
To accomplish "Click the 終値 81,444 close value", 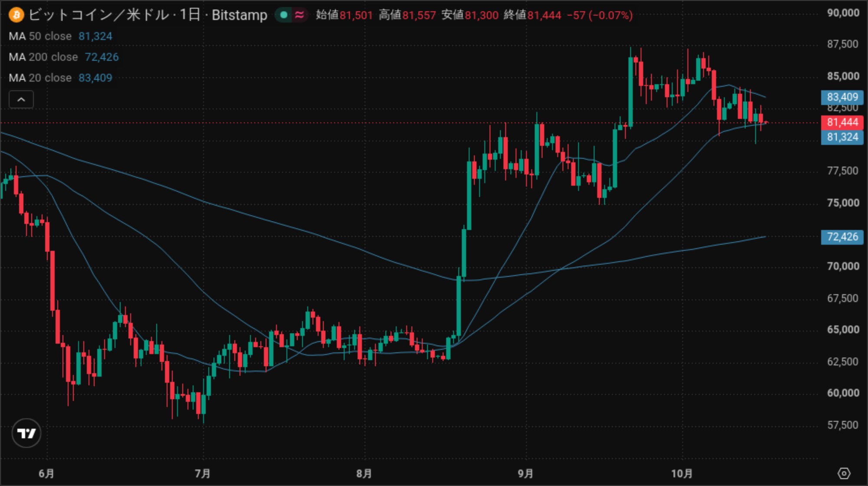I will 532,15.
